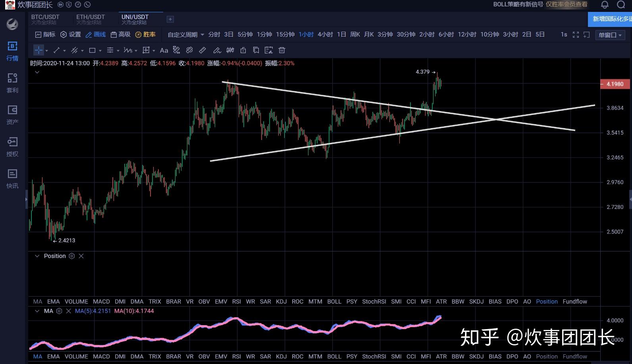Image resolution: width=632 pixels, height=364 pixels.
Task: Click the user avatar at top left
Action: pyautogui.click(x=10, y=5)
